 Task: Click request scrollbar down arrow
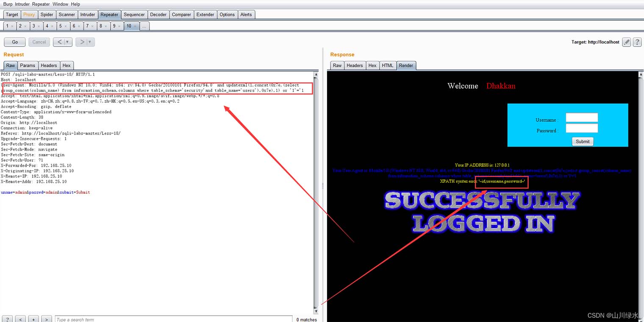pyautogui.click(x=316, y=311)
